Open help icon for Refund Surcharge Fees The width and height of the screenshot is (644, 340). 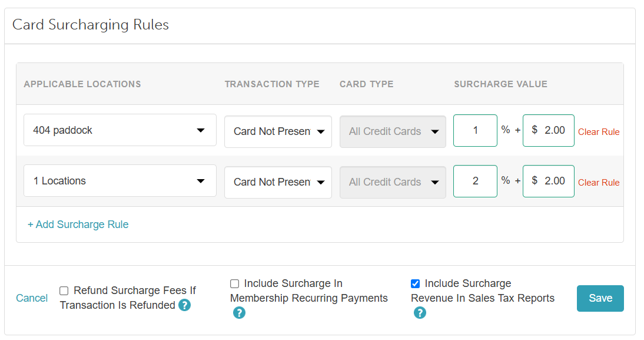coord(184,305)
